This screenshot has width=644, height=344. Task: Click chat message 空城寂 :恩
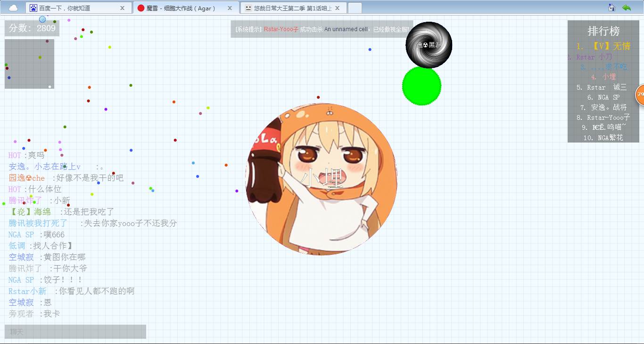30,302
